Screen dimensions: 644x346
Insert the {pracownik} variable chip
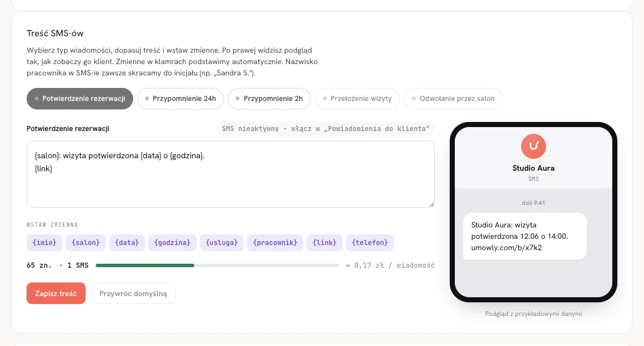275,243
